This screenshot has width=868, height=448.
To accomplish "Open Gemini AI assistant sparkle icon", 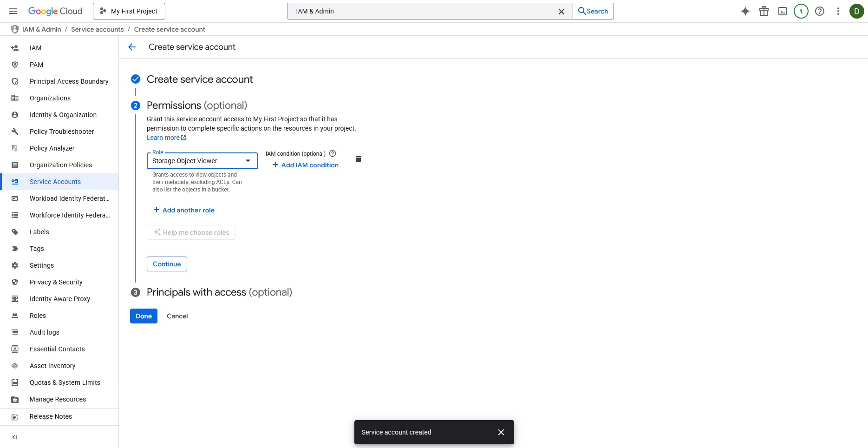I will 745,11.
